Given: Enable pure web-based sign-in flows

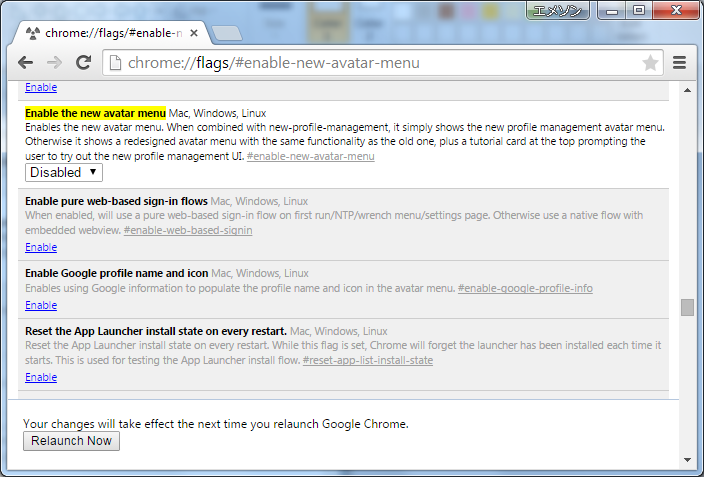Looking at the screenshot, I should pos(41,247).
